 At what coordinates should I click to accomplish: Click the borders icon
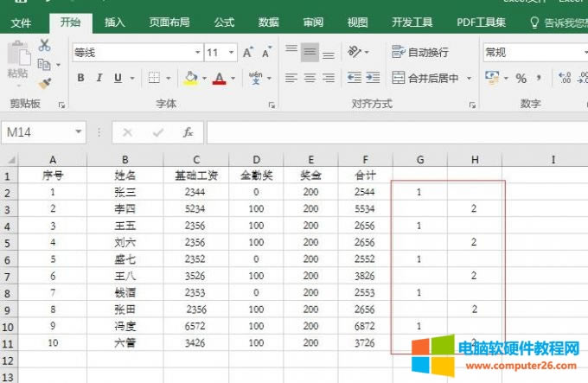[x=153, y=79]
